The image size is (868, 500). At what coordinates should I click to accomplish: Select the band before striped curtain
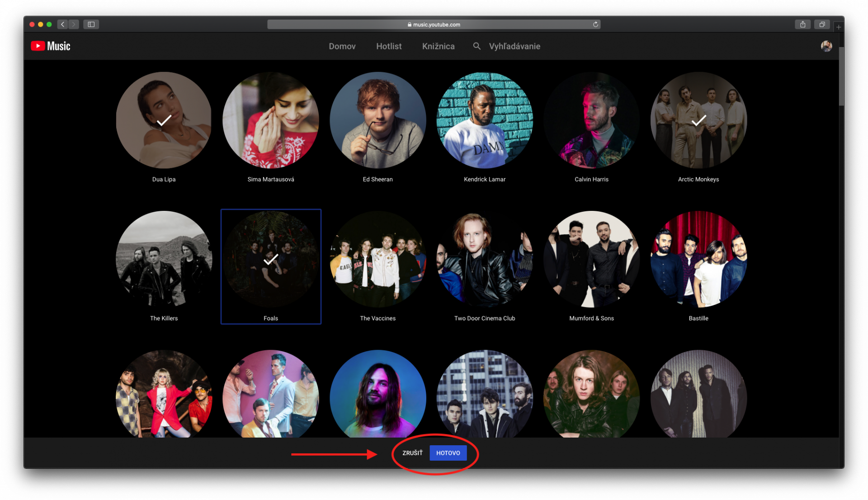pyautogui.click(x=698, y=394)
